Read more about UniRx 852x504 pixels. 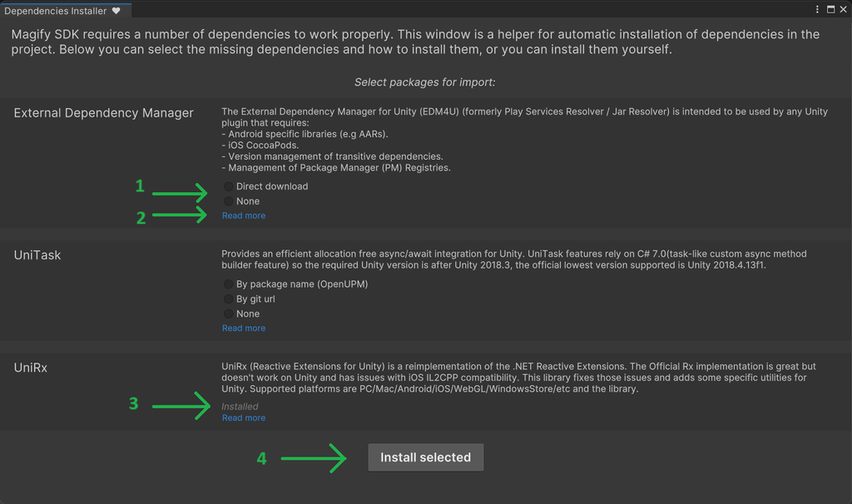[x=243, y=417]
